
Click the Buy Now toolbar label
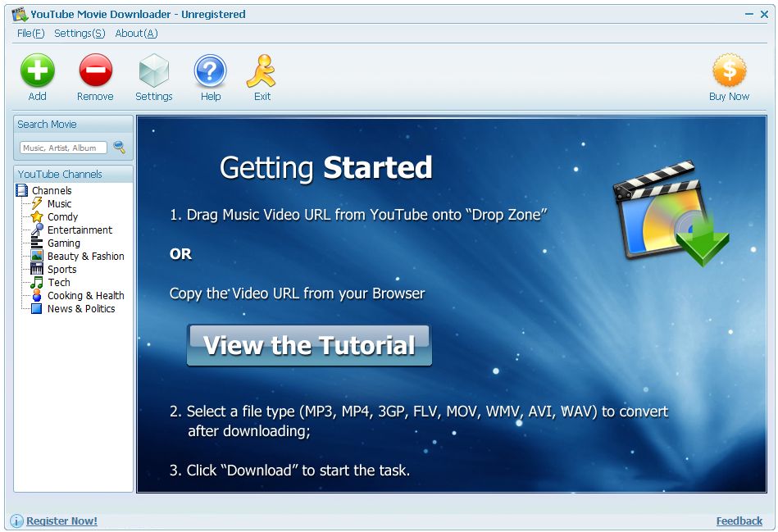tap(730, 96)
